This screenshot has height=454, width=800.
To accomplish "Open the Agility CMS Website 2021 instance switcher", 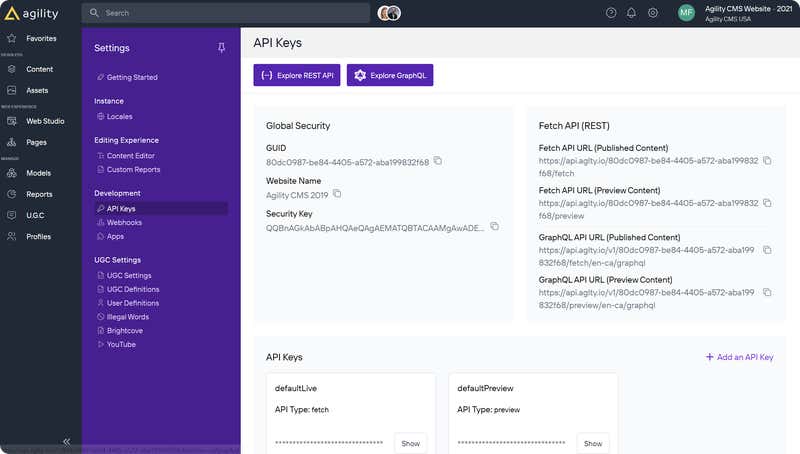I will 748,13.
